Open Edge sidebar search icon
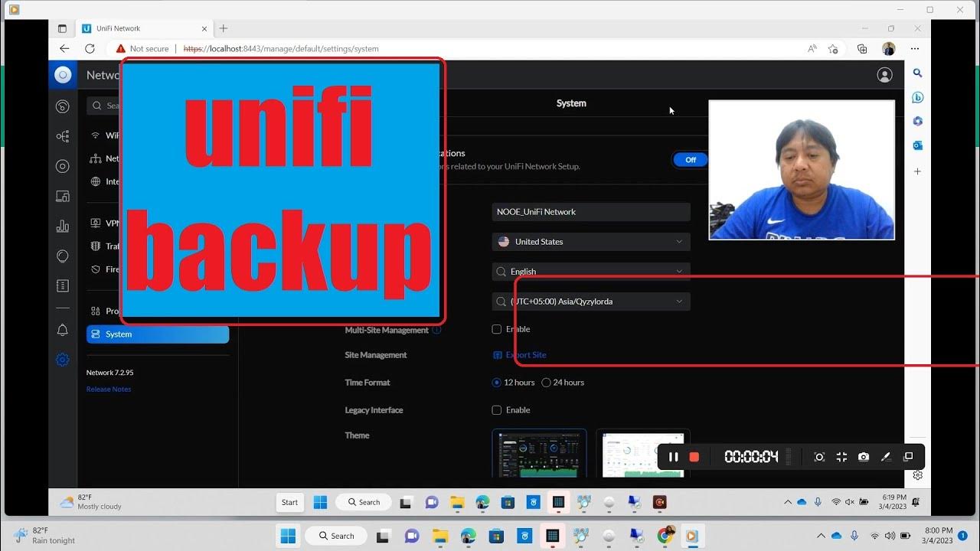This screenshot has width=980, height=551. 917,73
